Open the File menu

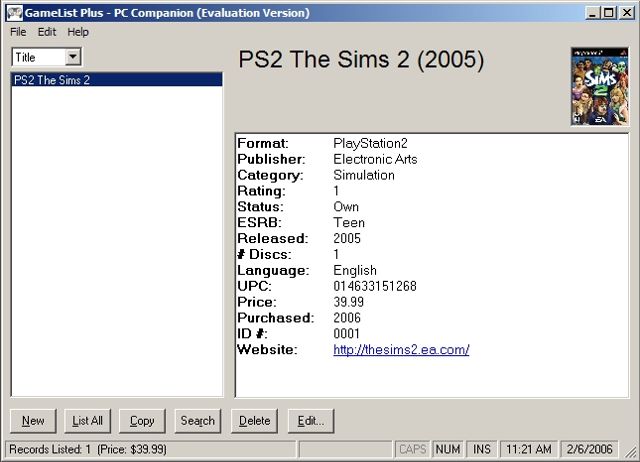pos(18,32)
